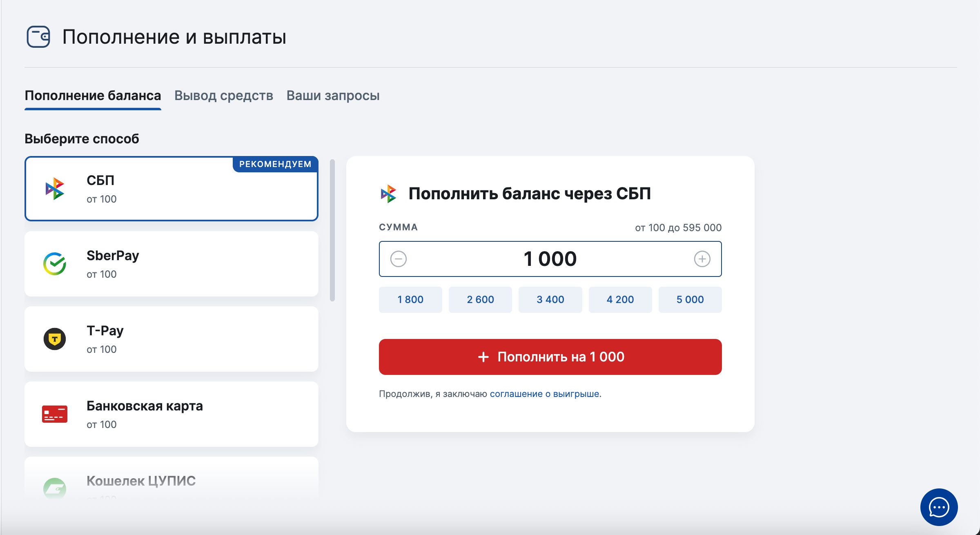
Task: Decrease the amount with the minus stepper
Action: tap(399, 259)
